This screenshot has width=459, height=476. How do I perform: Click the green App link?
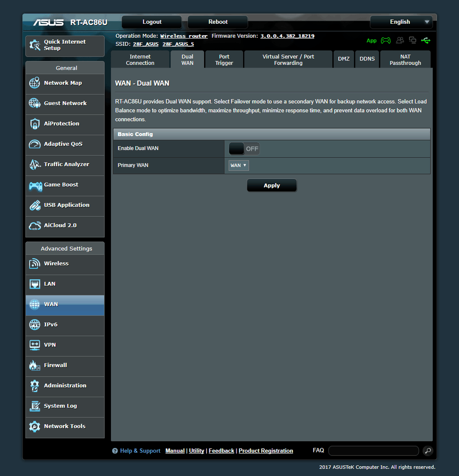point(371,41)
